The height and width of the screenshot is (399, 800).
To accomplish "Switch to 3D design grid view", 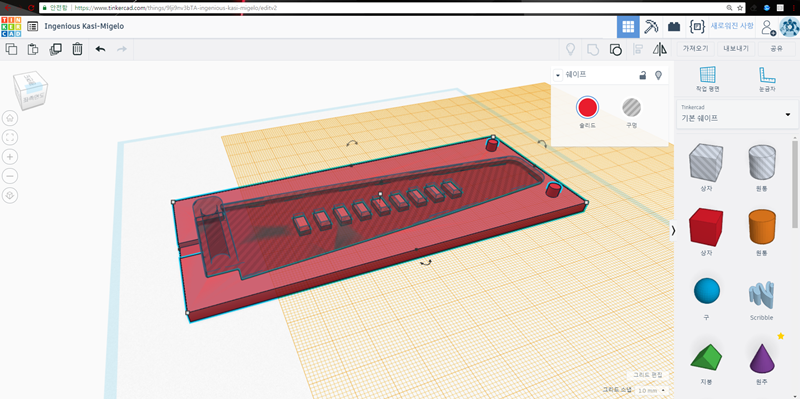I will click(628, 27).
